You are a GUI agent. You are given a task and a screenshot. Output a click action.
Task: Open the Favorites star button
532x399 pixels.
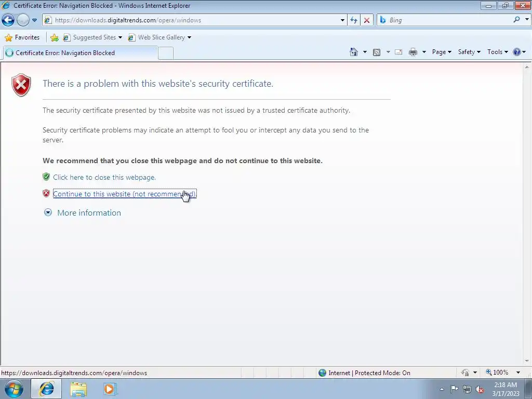[x=22, y=37]
